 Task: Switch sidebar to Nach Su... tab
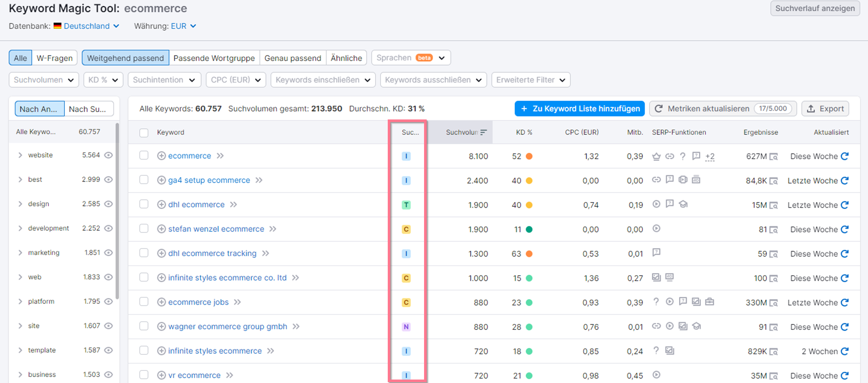pyautogui.click(x=89, y=109)
